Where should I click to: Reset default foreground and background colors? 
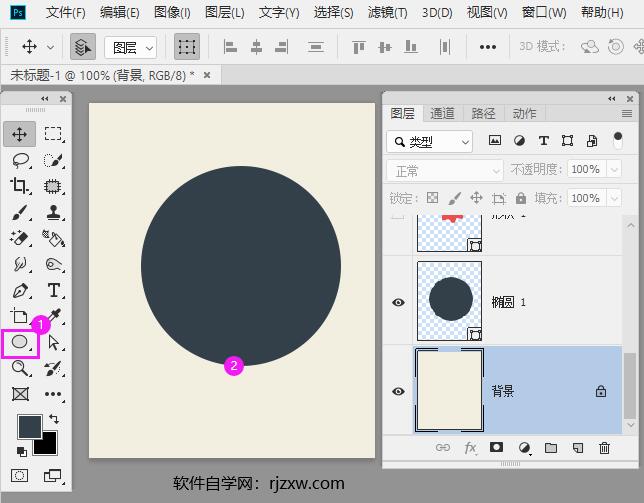coord(21,452)
